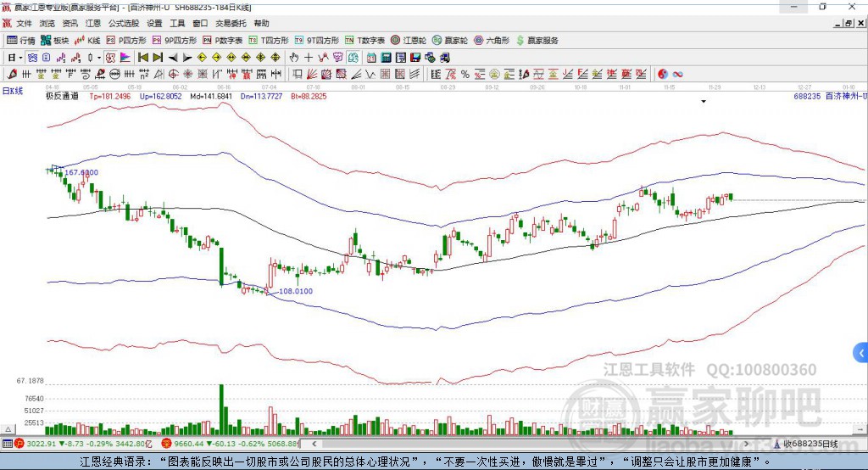Click the Md=141.6841 value
This screenshot has width=868, height=470.
pos(211,96)
